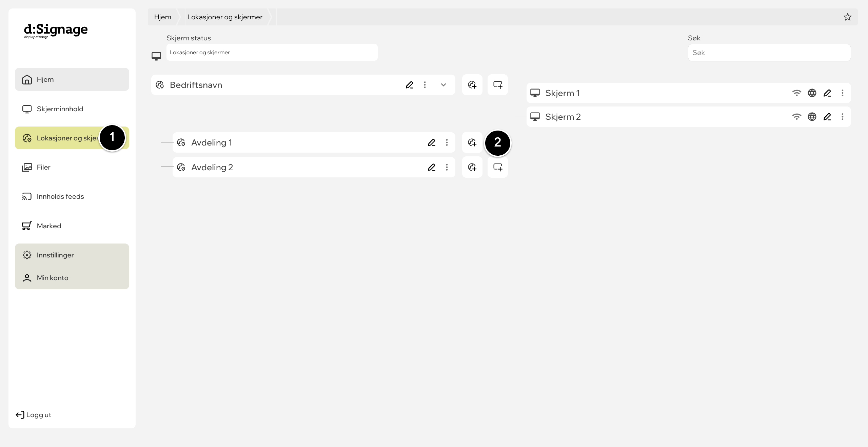The image size is (868, 447).
Task: Click Skjerm 1 monitor icon
Action: pyautogui.click(x=535, y=93)
